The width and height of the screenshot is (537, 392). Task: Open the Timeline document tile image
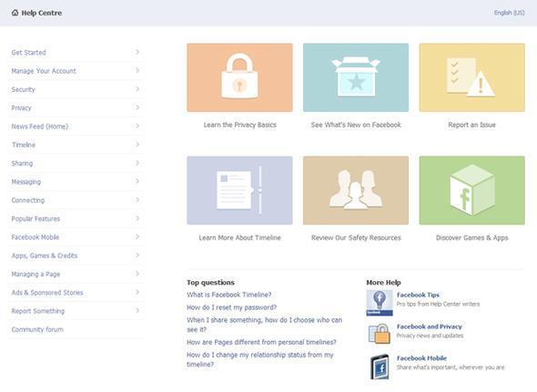(x=239, y=190)
